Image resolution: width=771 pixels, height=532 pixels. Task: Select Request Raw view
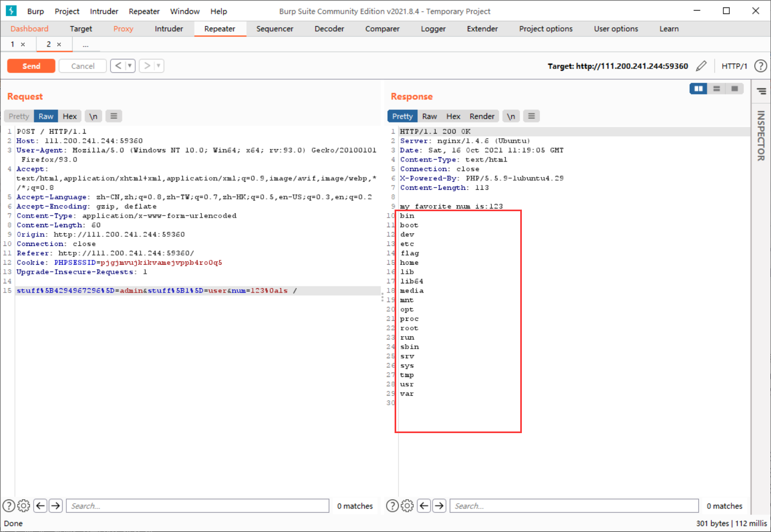pos(46,116)
